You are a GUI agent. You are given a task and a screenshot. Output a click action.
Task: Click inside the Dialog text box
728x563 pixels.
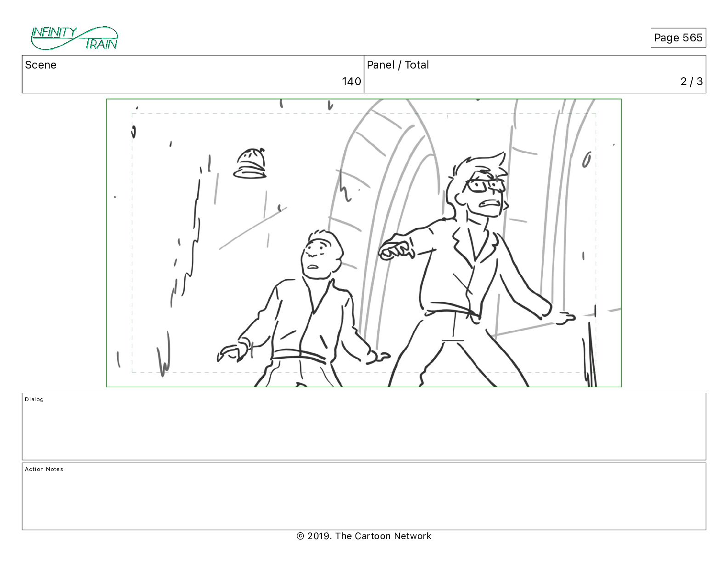click(364, 426)
